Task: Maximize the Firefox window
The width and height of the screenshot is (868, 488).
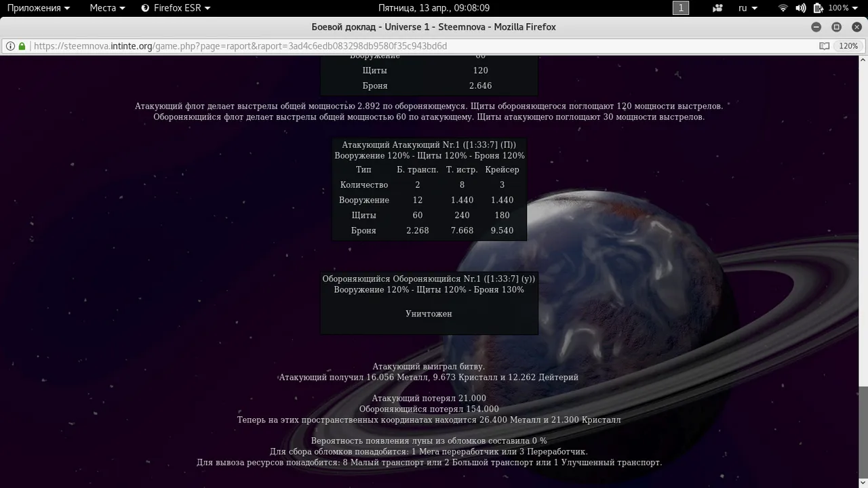Action: click(x=837, y=27)
